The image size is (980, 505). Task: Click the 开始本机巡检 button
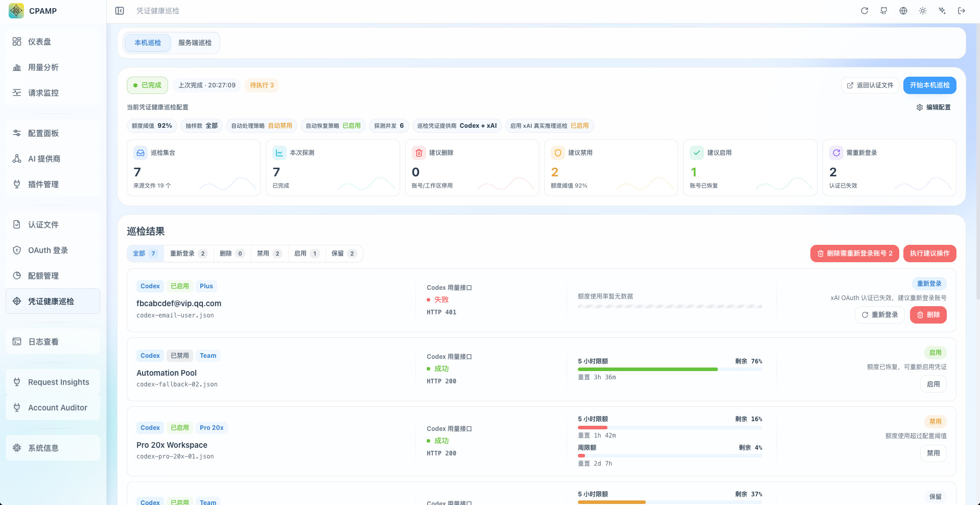click(x=929, y=85)
